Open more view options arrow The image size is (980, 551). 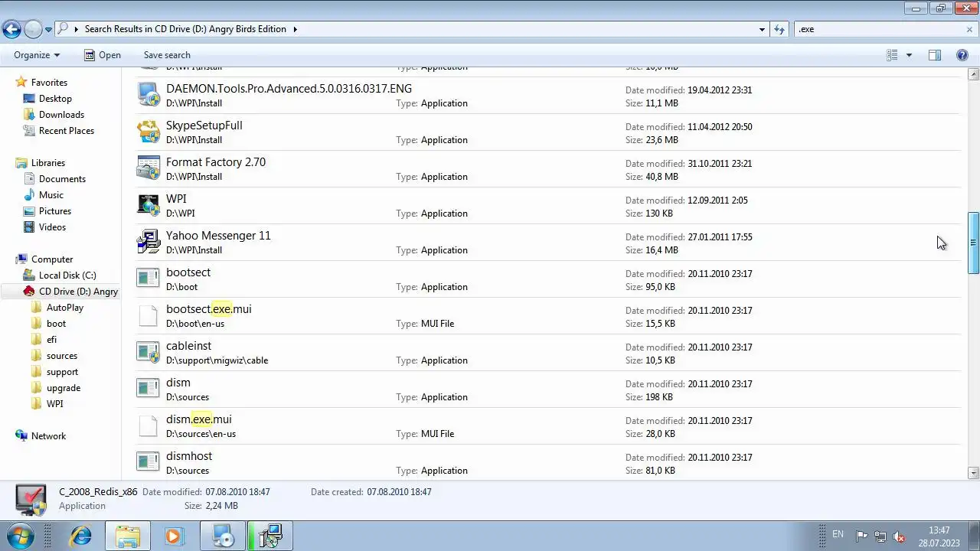[x=909, y=55]
